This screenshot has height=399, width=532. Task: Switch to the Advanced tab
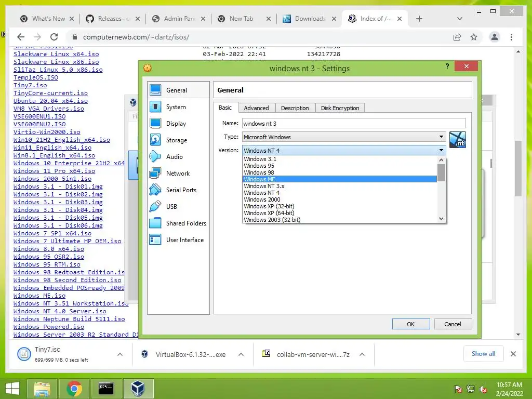(x=256, y=108)
